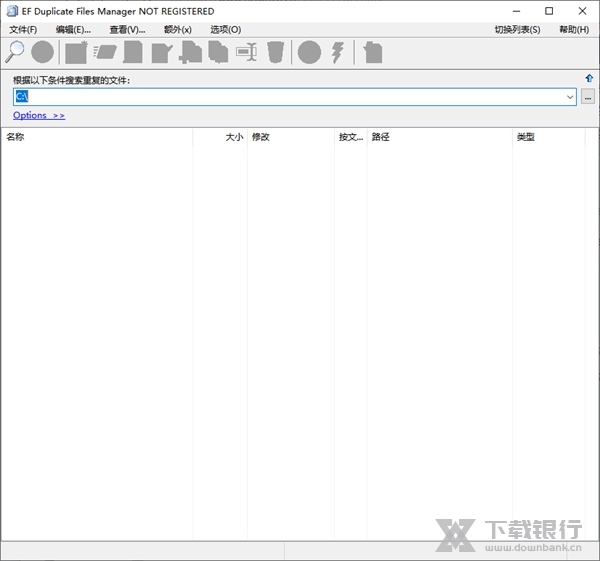The height and width of the screenshot is (561, 600).
Task: Click the overlapping pages copy icon
Action: [218, 52]
